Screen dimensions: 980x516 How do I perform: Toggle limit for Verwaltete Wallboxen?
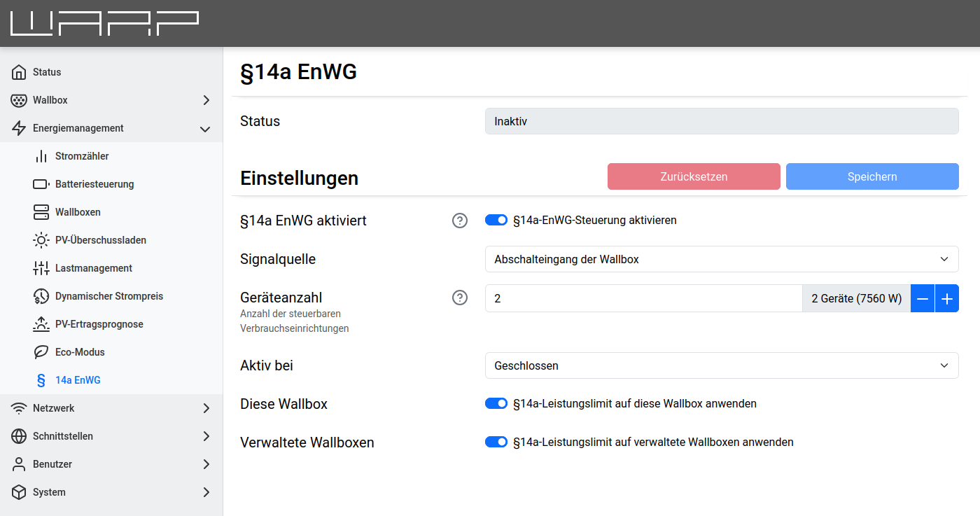[496, 442]
